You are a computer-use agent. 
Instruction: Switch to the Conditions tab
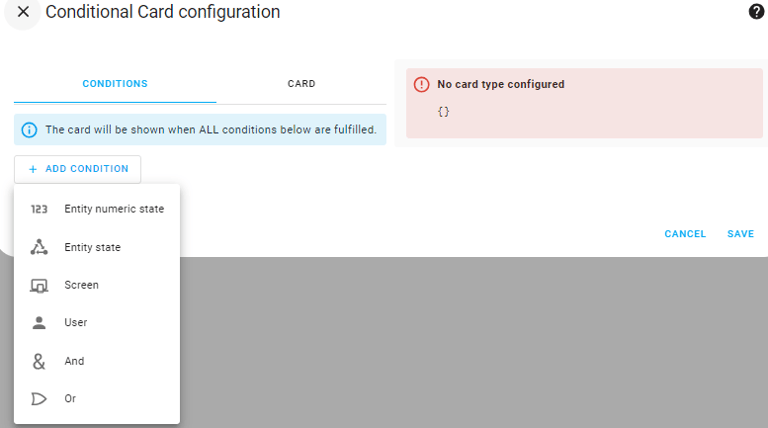tap(115, 84)
